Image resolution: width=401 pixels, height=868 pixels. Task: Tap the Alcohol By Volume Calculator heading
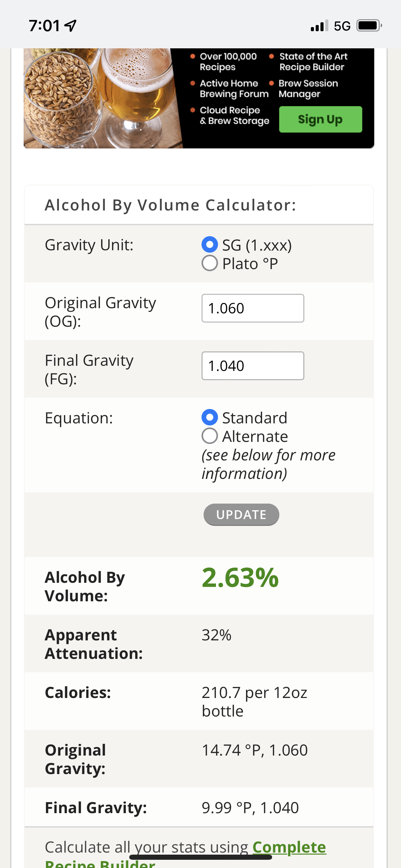tap(170, 205)
